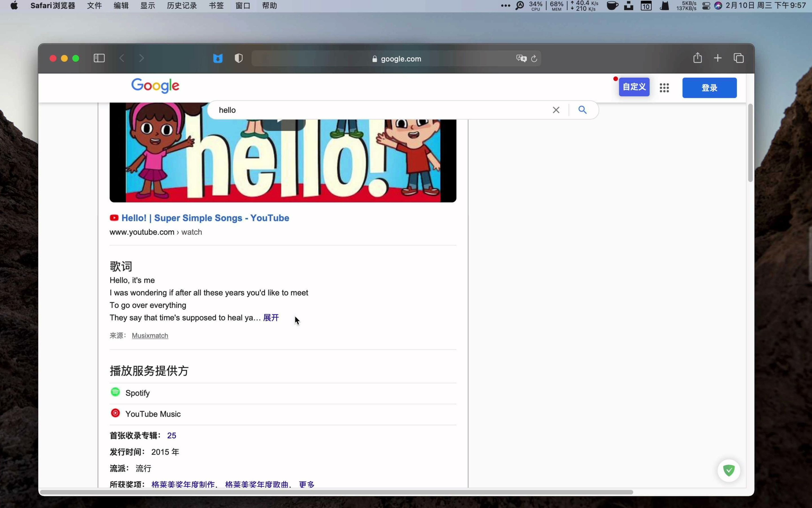
Task: Toggle the Safari sidebar icon
Action: [x=99, y=58]
